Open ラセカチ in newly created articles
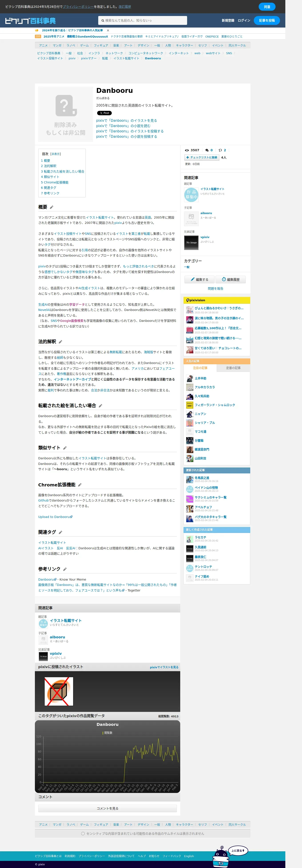Screen dimensions: 302x868 click(x=200, y=538)
